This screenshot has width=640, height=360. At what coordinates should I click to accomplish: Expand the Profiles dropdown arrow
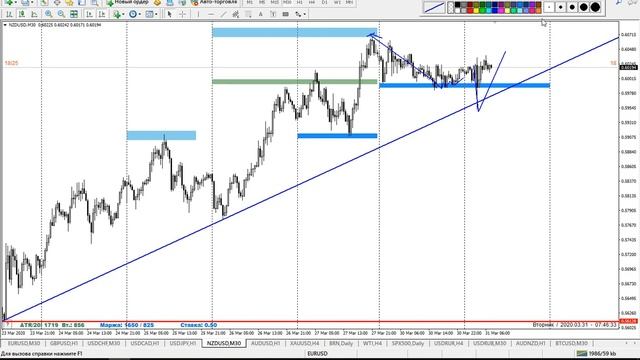[32, 2]
